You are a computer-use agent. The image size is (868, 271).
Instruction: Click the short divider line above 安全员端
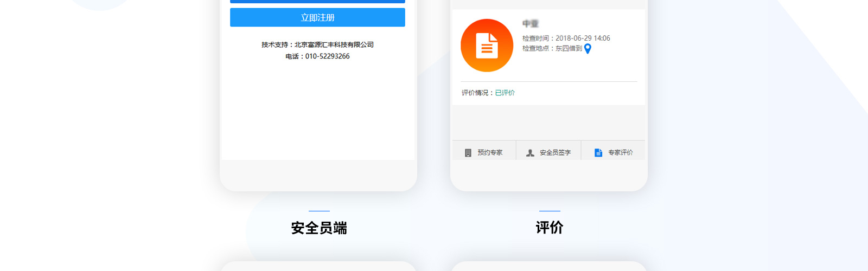click(319, 211)
